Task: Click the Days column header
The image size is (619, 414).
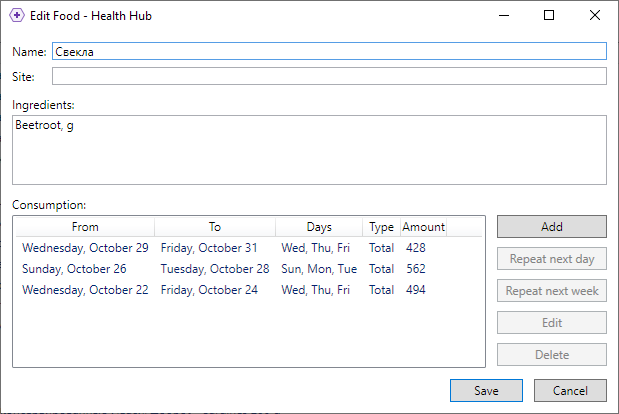Action: tap(319, 227)
